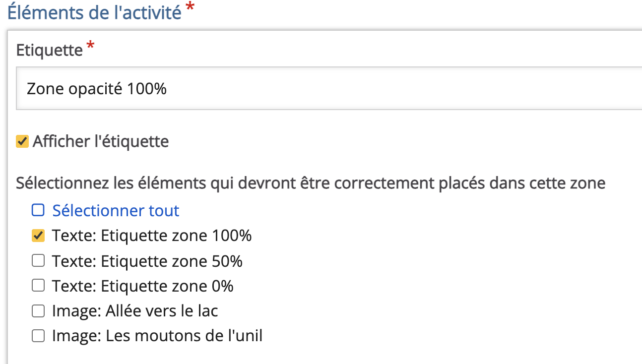Click the Image: Allée vers le lac label
642x364 pixels.
(x=135, y=311)
